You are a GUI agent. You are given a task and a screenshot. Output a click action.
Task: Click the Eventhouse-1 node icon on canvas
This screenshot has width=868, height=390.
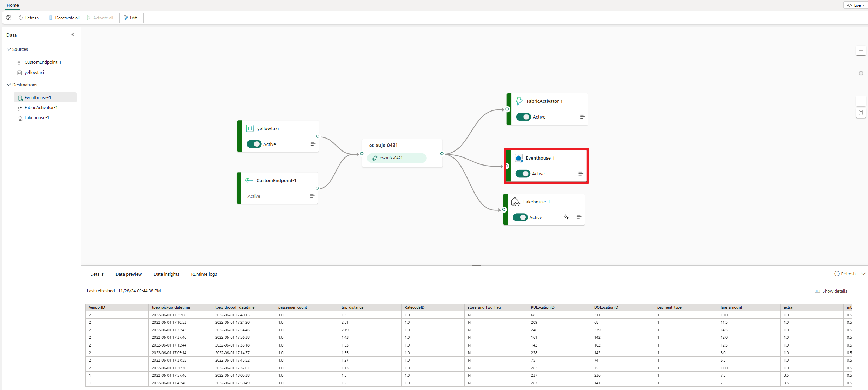coord(519,158)
